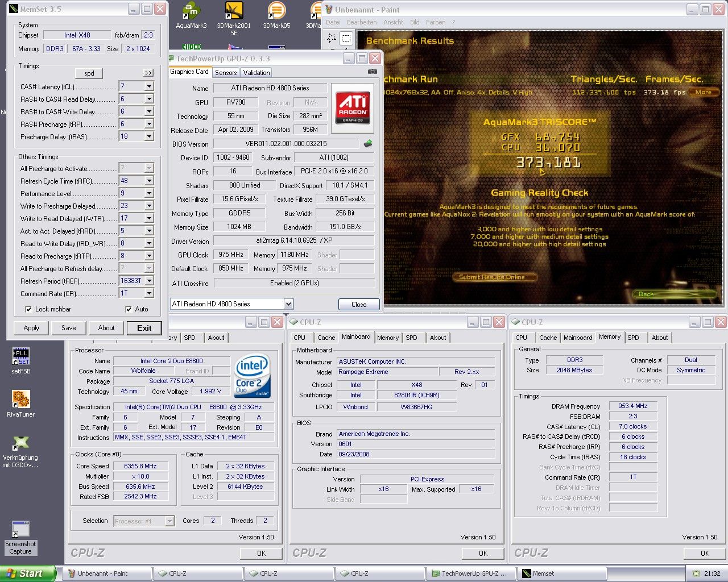The height and width of the screenshot is (582, 728).
Task: Click the Screenshot Capture desktop icon
Action: point(20,537)
